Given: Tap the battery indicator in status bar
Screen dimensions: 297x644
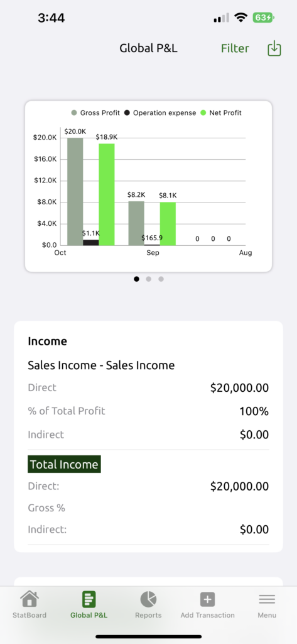Looking at the screenshot, I should click(263, 18).
